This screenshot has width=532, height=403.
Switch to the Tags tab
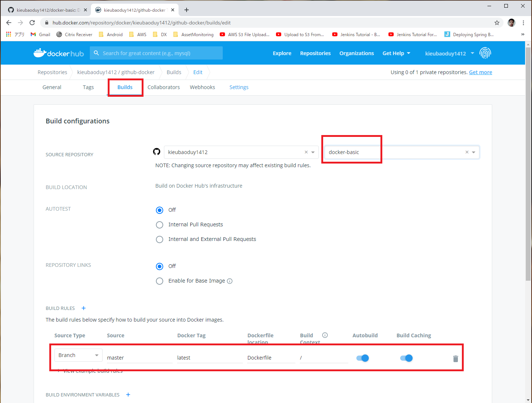tap(88, 87)
